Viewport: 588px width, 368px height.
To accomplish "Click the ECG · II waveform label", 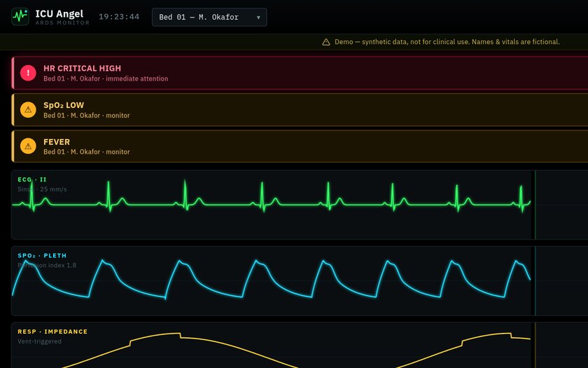I will 32,179.
